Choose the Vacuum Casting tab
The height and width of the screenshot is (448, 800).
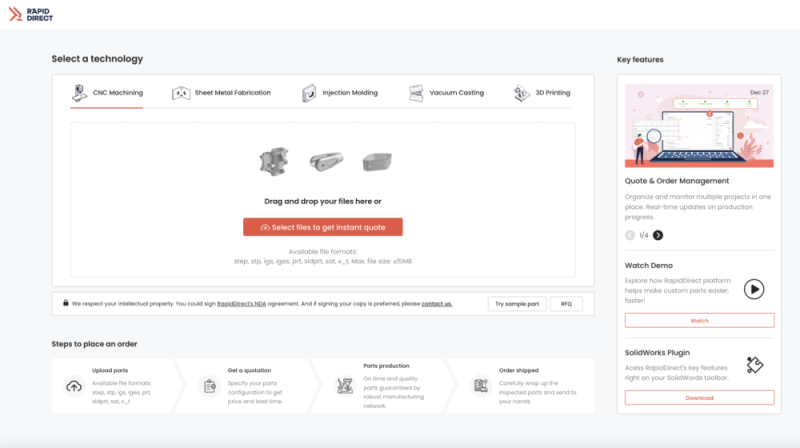(x=446, y=93)
